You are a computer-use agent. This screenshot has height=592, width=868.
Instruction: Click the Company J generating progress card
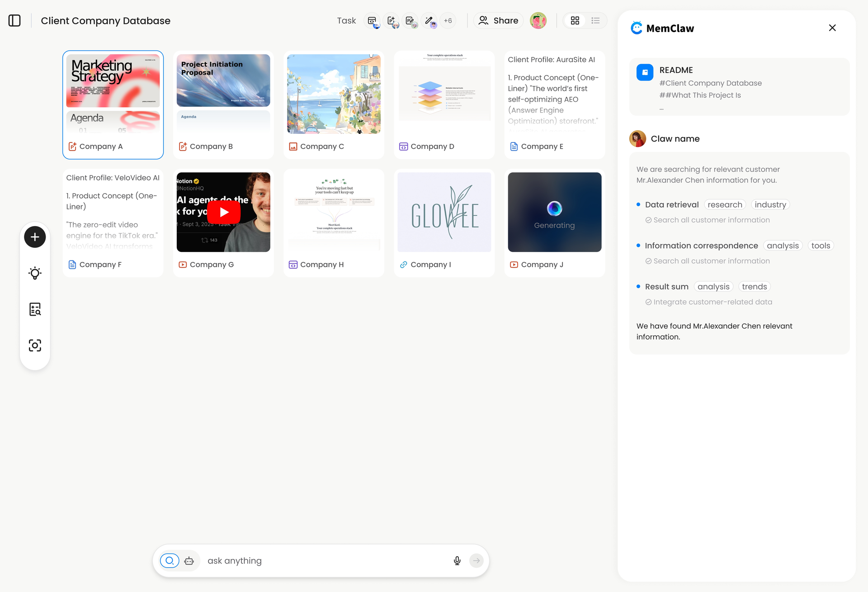point(554,212)
